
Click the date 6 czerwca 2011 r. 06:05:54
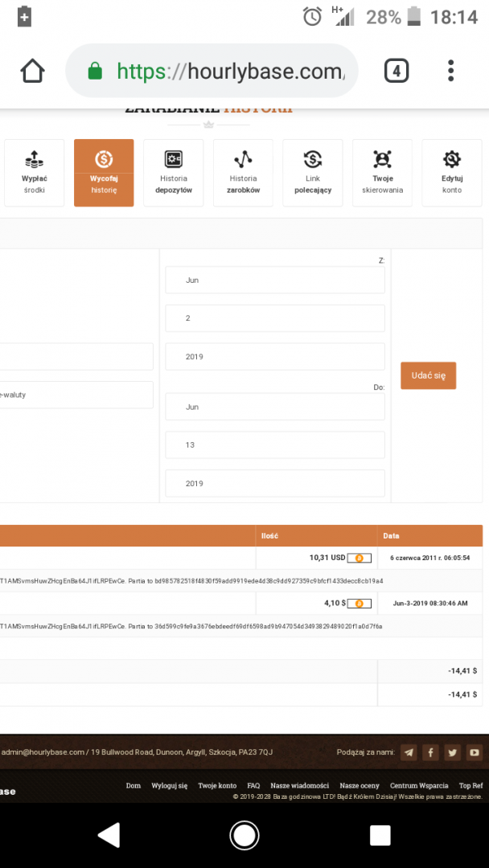pyautogui.click(x=429, y=558)
